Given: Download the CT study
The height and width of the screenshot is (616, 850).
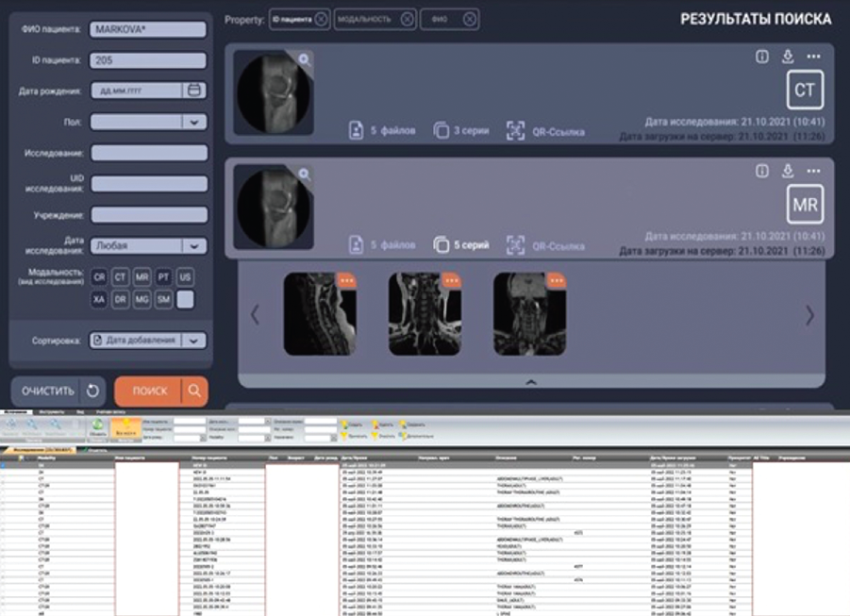Looking at the screenshot, I should (788, 57).
